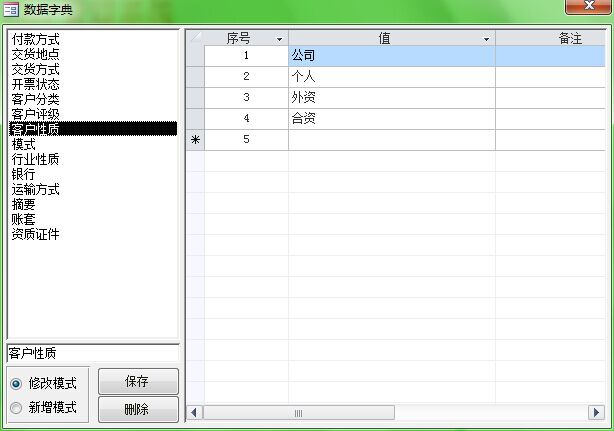Viewport: 614px width, 431px height.
Task: Select 行业性质 in the list
Action: click(93, 159)
